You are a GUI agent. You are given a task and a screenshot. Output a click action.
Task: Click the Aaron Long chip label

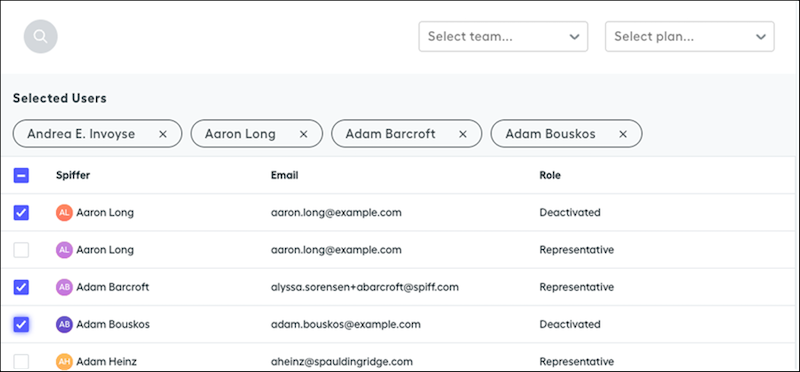tap(240, 134)
